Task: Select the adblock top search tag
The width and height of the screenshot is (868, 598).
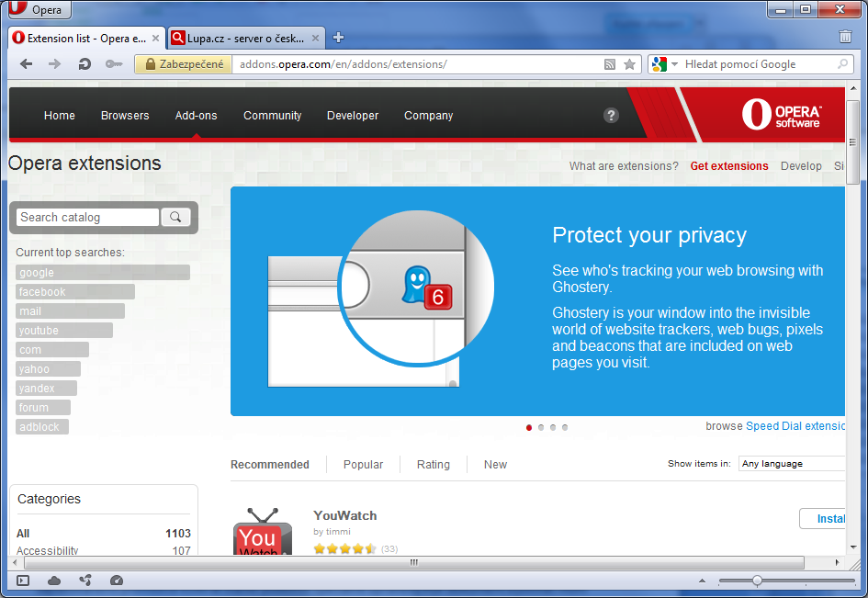Action: pos(41,427)
